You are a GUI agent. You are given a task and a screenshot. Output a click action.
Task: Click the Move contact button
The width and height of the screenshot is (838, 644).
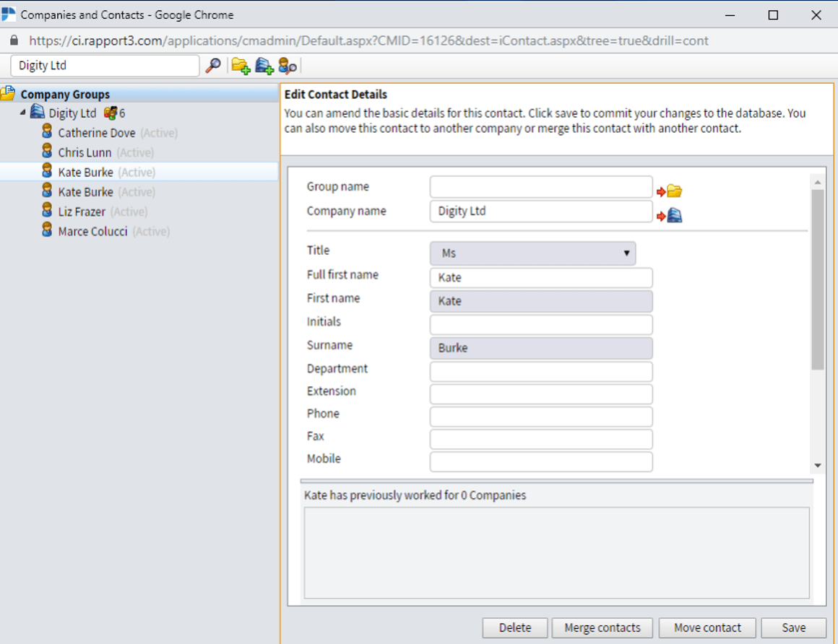tap(707, 627)
